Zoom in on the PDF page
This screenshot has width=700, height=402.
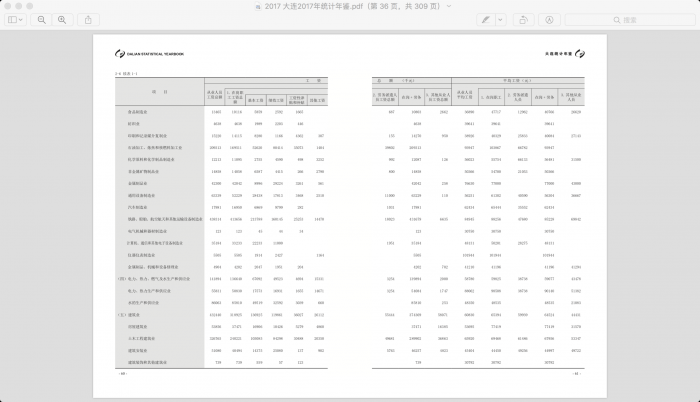[64, 19]
